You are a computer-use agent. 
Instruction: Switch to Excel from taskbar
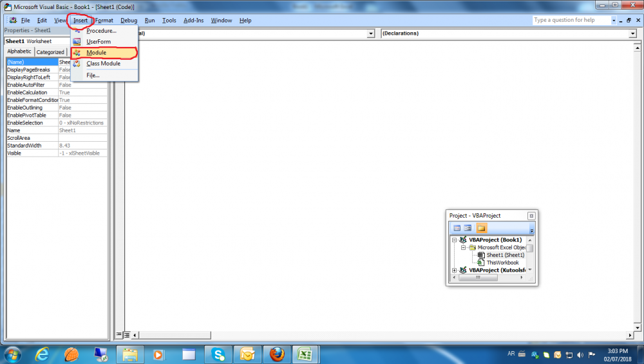click(x=305, y=354)
